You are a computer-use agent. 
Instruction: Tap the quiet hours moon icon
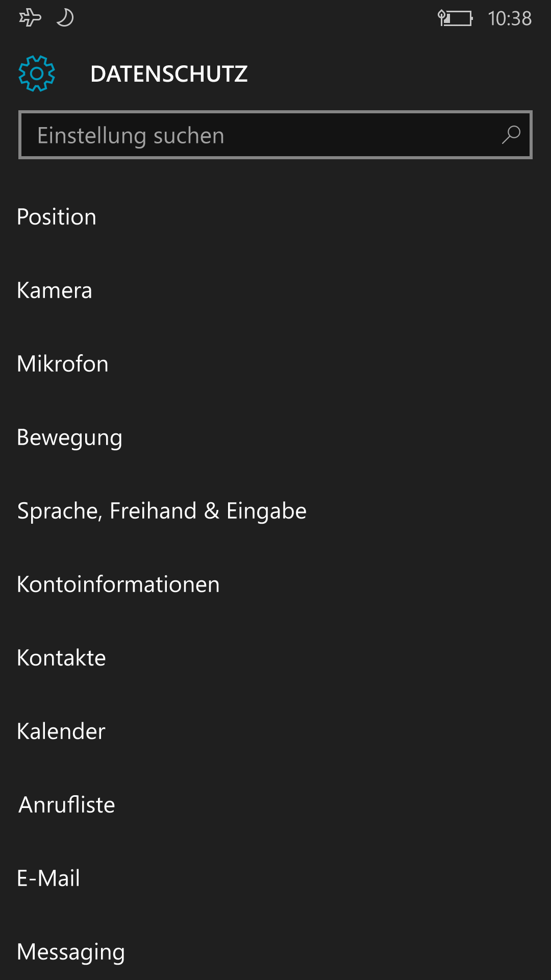pos(65,18)
